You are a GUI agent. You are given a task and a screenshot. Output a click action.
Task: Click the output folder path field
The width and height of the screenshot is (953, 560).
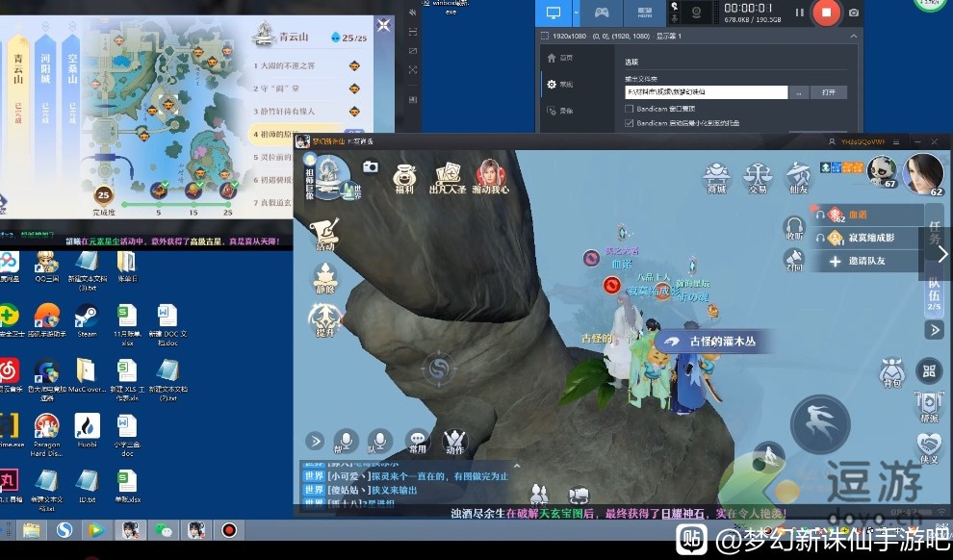pyautogui.click(x=707, y=91)
